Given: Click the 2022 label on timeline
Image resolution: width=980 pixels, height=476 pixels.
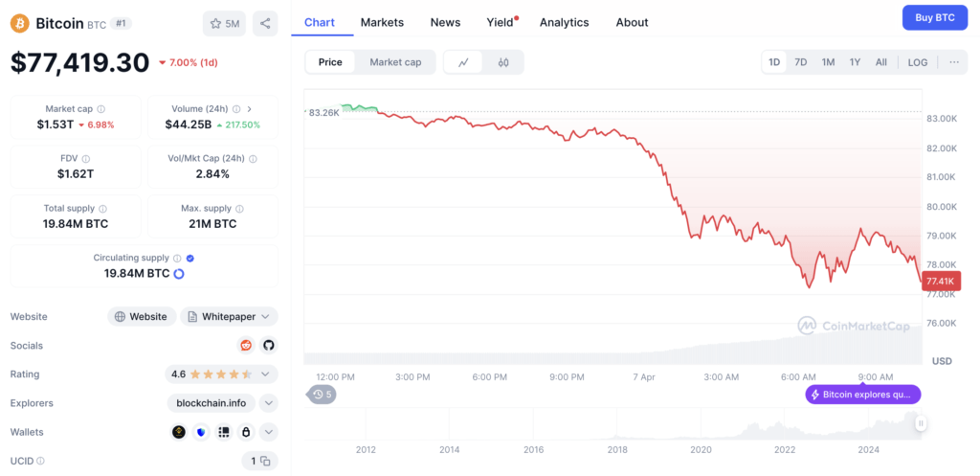Looking at the screenshot, I should tap(785, 450).
